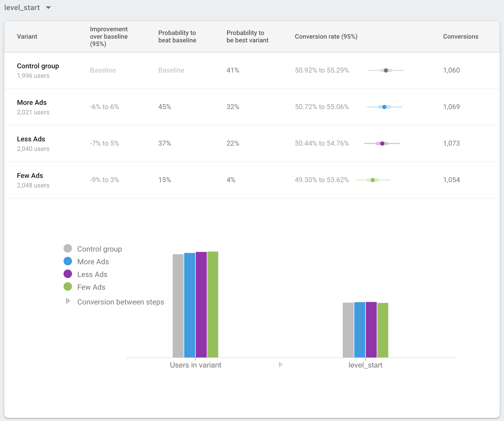This screenshot has height=421, width=504.
Task: Click the Less Ads purple legend dot
Action: (68, 274)
